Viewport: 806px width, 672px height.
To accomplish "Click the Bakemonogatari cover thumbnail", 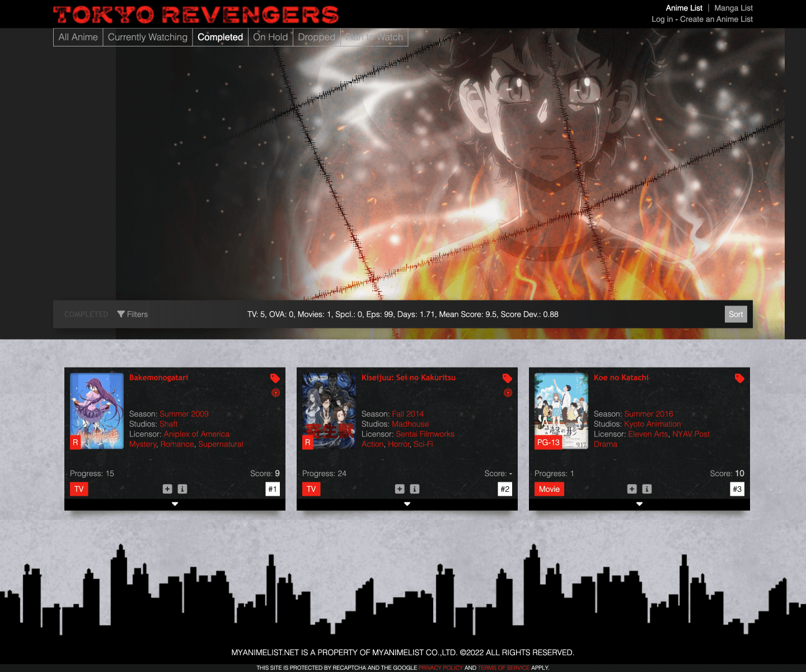I will click(97, 411).
